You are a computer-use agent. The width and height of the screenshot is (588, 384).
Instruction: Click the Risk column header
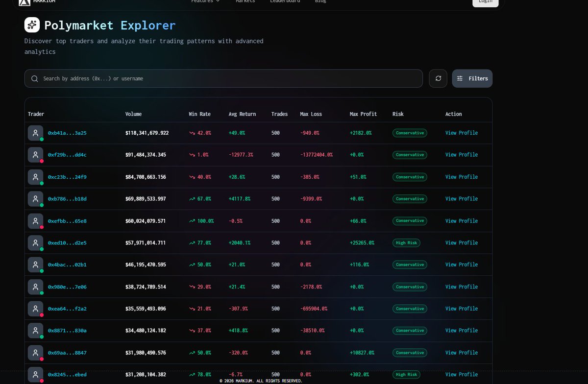[398, 114]
